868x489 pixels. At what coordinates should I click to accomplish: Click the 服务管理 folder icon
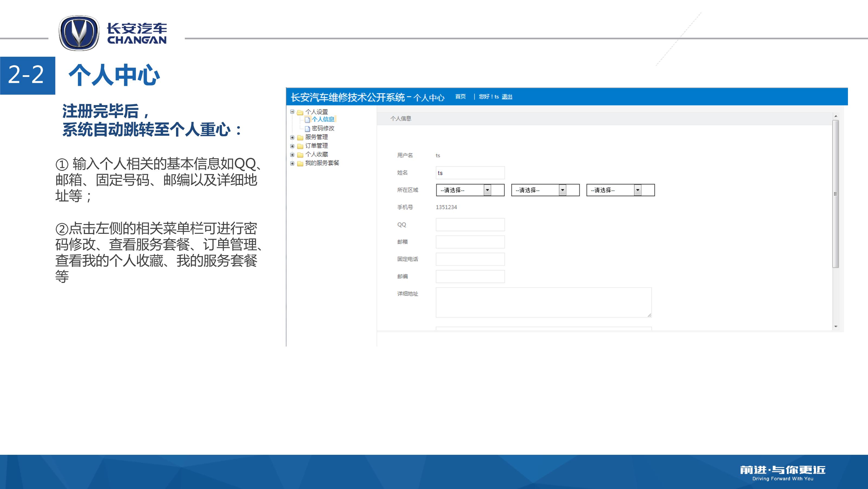click(300, 138)
